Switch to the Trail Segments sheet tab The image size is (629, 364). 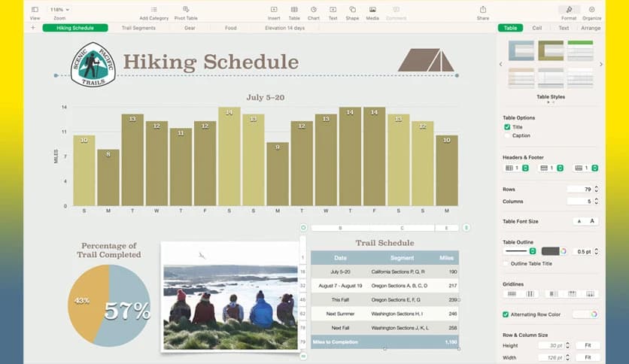coord(138,28)
